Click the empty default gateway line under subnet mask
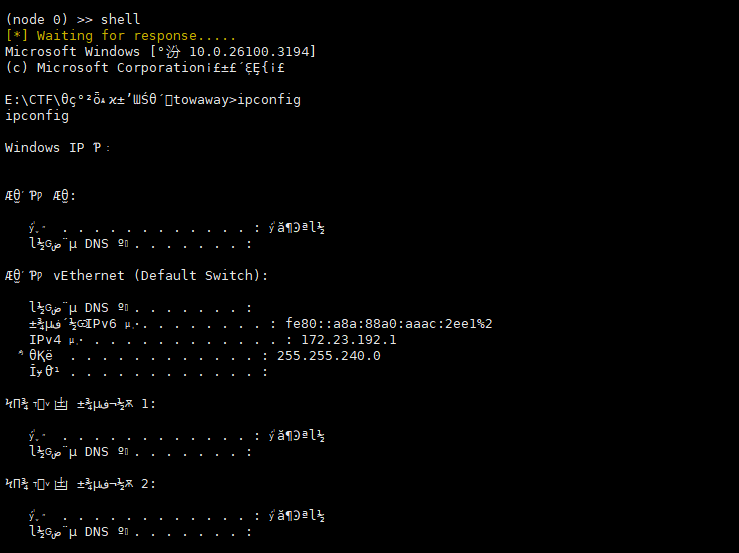This screenshot has width=739, height=553. [148, 371]
